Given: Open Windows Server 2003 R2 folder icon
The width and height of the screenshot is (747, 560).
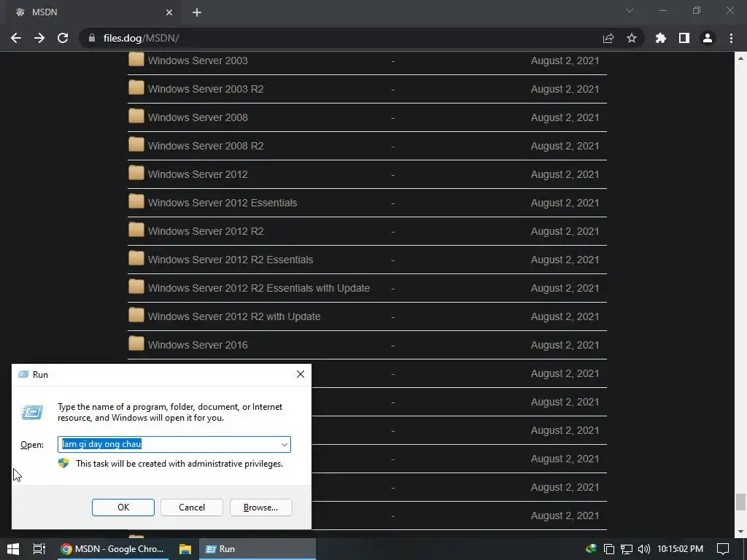Looking at the screenshot, I should tap(136, 88).
